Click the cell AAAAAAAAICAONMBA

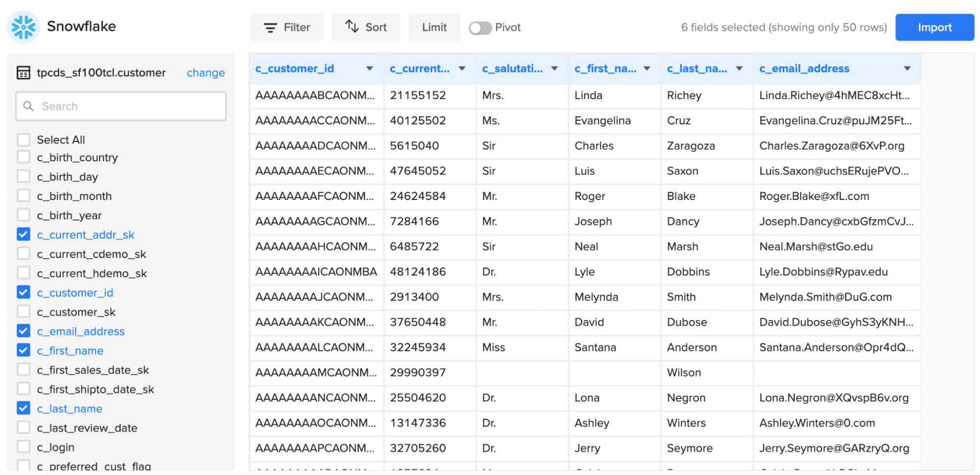[316, 272]
